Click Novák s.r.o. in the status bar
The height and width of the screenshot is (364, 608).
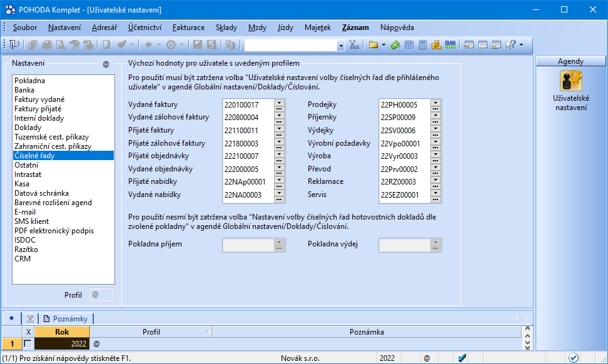click(x=300, y=358)
